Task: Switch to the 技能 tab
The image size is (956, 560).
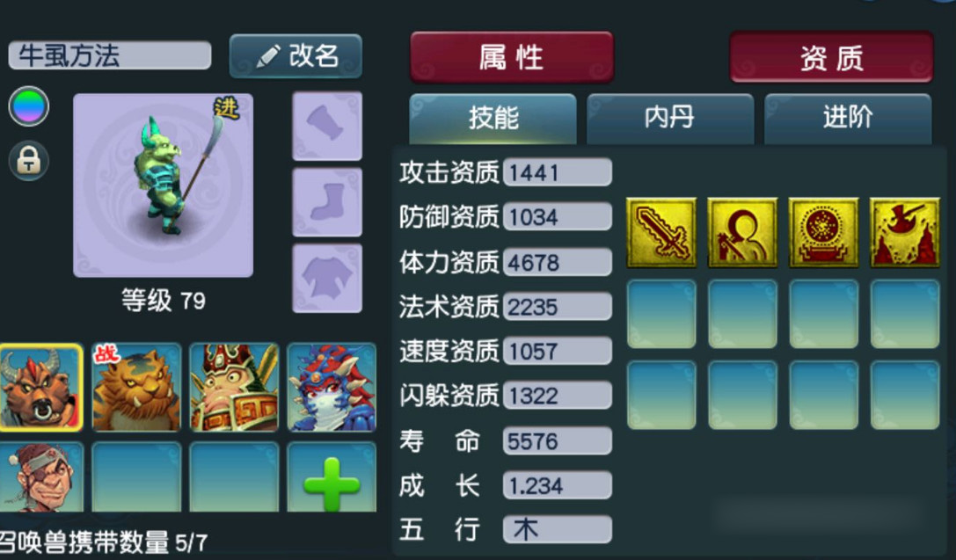Action: (493, 119)
